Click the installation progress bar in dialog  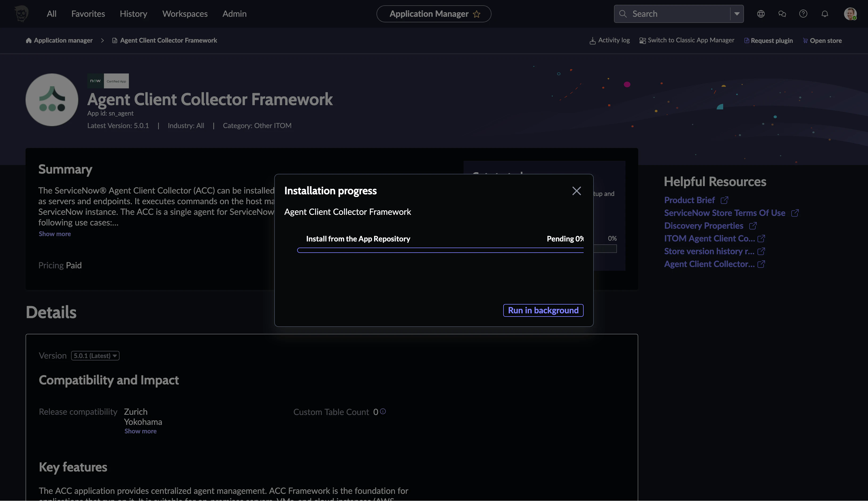pos(440,250)
